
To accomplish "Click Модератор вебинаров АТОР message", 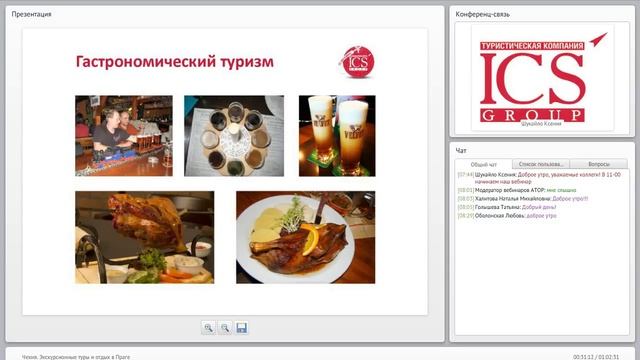I will tap(517, 190).
